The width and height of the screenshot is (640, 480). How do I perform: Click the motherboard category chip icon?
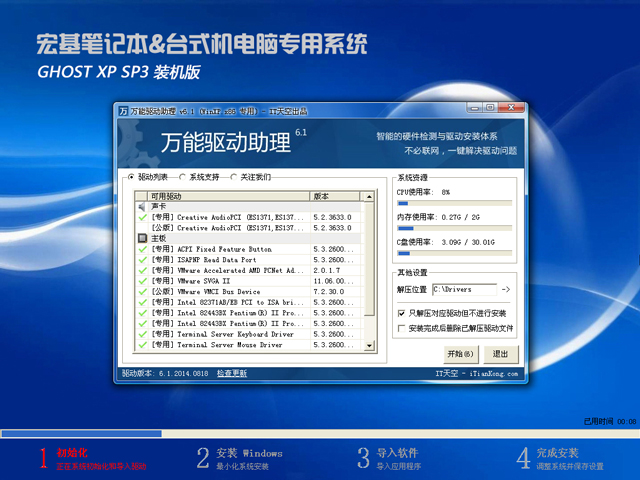point(143,239)
